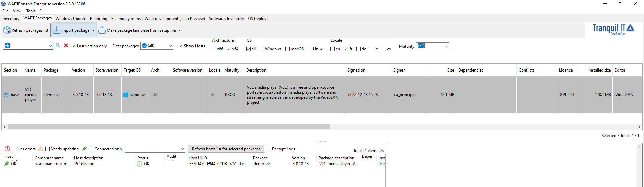Image resolution: width=644 pixels, height=187 pixels.
Task: Open the Import package dropdown arrow
Action: (x=93, y=30)
